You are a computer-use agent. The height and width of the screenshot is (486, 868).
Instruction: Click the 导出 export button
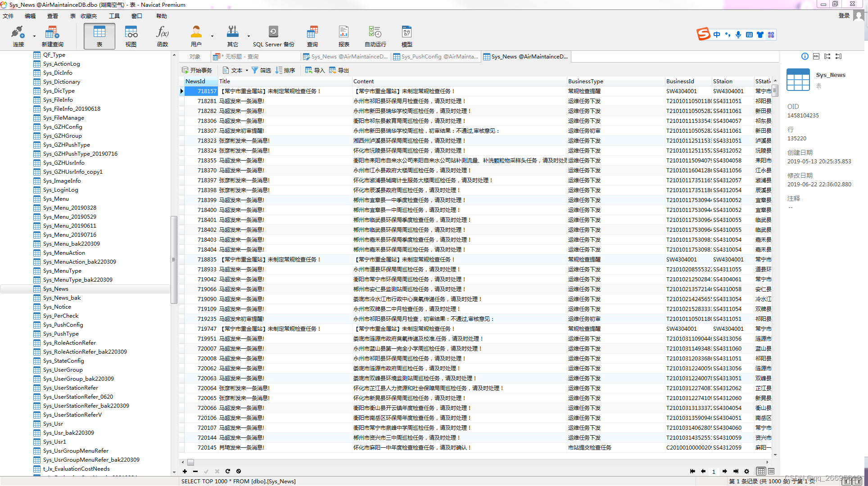pos(339,70)
